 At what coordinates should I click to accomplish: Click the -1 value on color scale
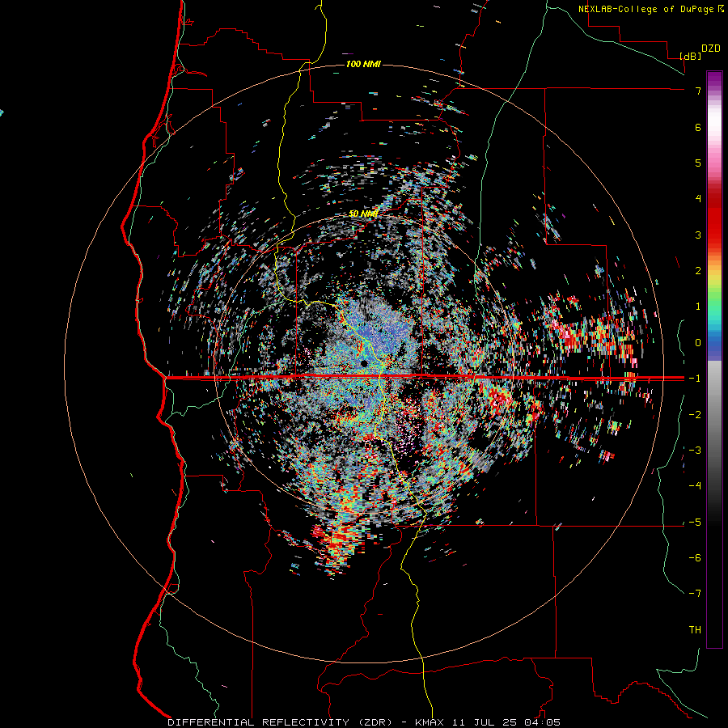pos(695,379)
